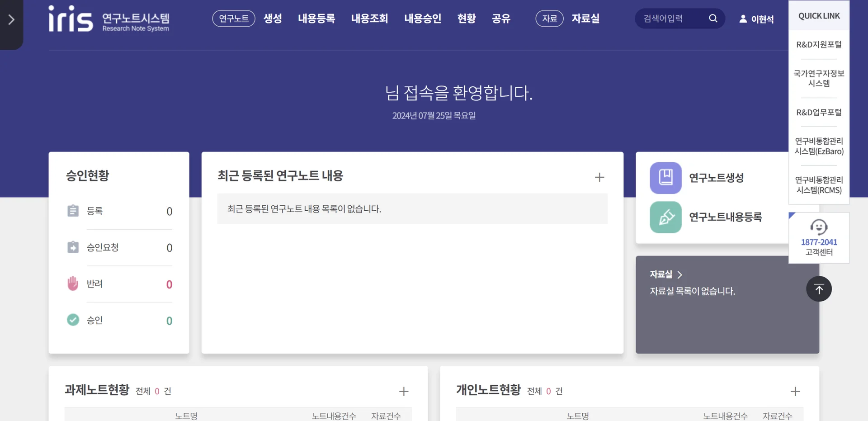This screenshot has width=868, height=421.
Task: Open 연구노트내용등록 via its pen icon
Action: [665, 217]
